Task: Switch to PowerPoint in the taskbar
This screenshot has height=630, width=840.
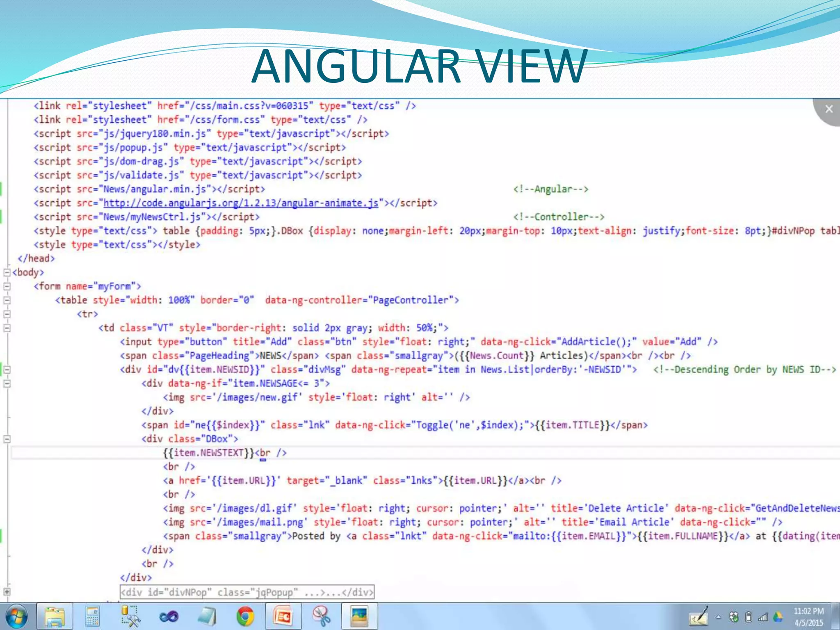Action: tap(283, 616)
